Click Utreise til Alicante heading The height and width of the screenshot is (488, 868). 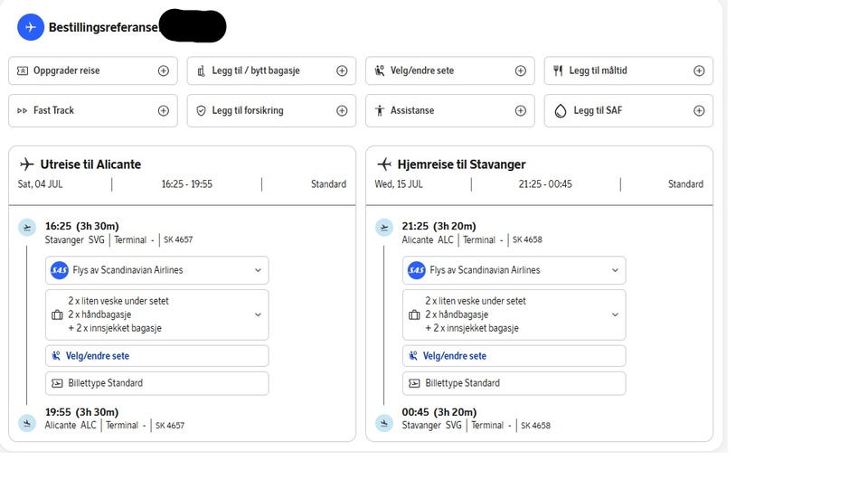coord(90,164)
